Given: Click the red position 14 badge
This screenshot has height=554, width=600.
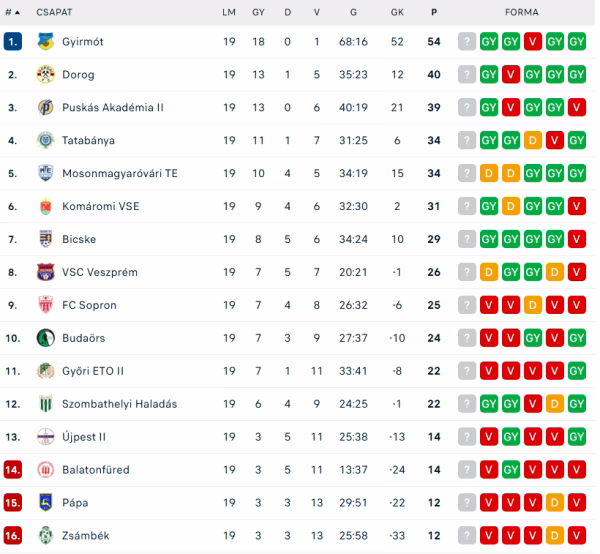Looking at the screenshot, I should coord(13,470).
